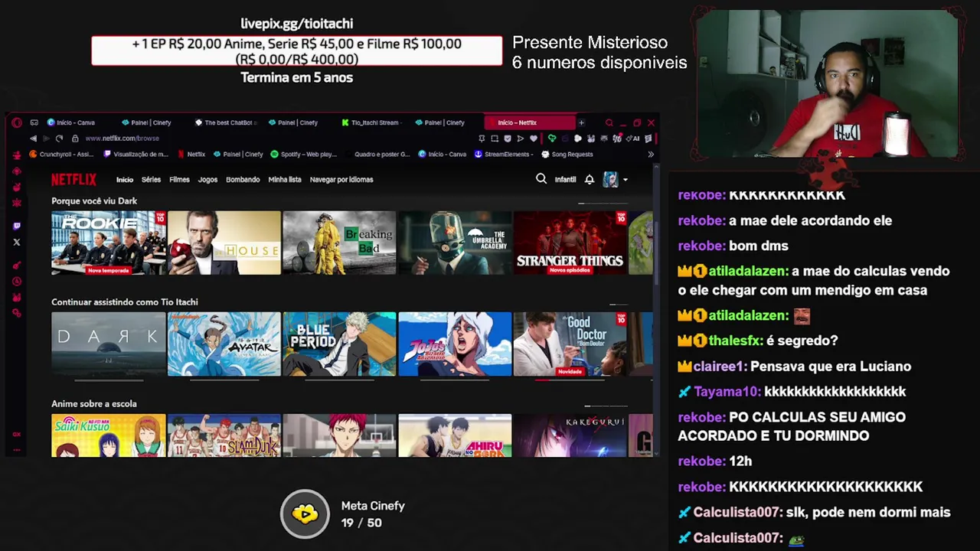Click the padlock site info icon
The height and width of the screenshot is (551, 980).
point(75,139)
